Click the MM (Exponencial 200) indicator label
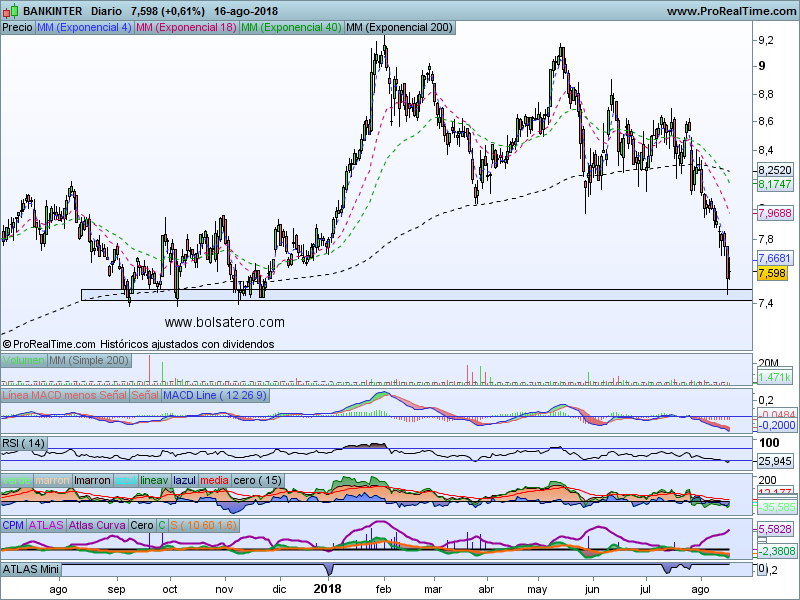 (399, 28)
